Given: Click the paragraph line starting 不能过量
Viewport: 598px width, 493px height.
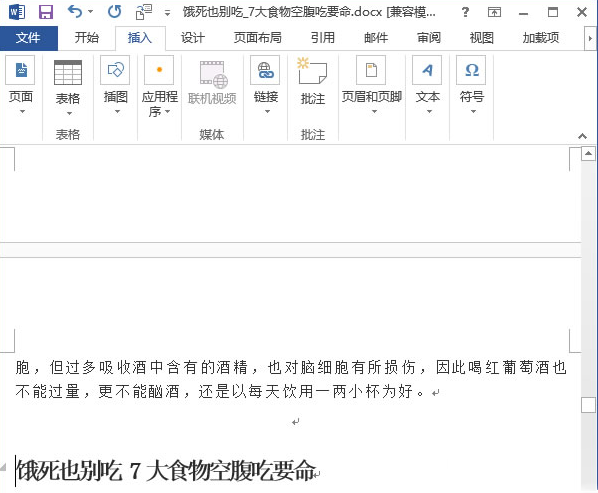Looking at the screenshot, I should point(220,392).
